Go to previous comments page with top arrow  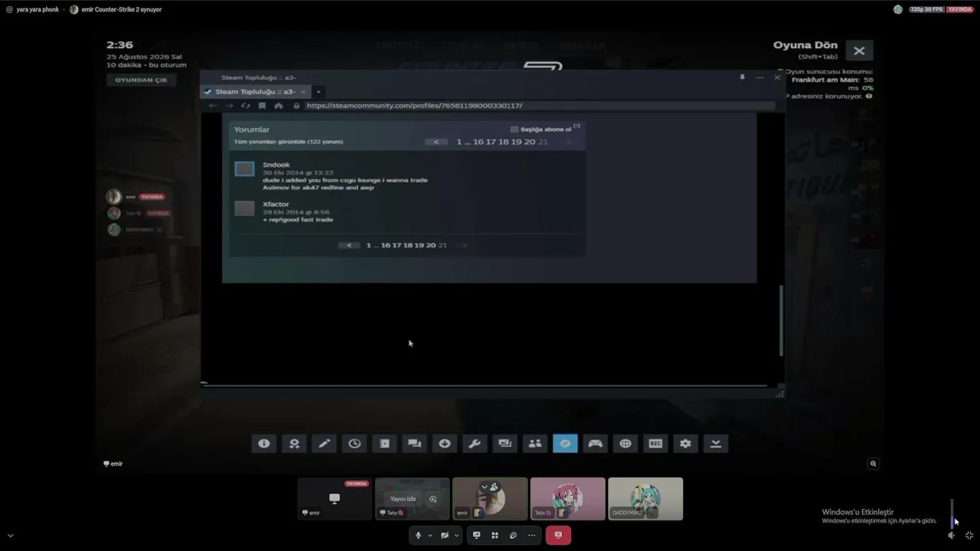[x=436, y=142]
